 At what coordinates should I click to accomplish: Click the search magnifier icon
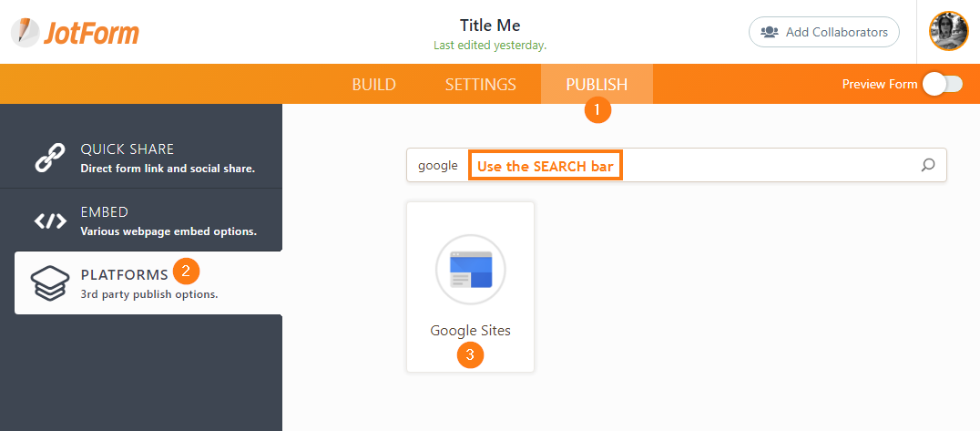[x=928, y=165]
